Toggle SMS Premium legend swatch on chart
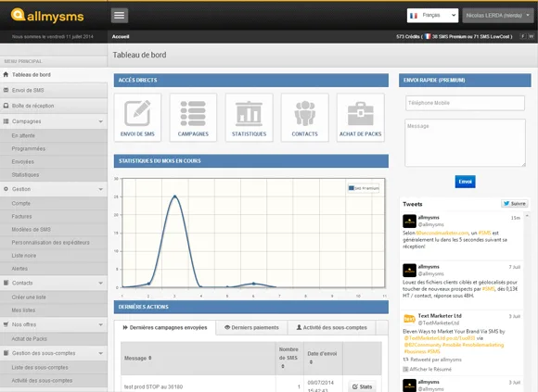The width and height of the screenshot is (538, 392). point(351,188)
